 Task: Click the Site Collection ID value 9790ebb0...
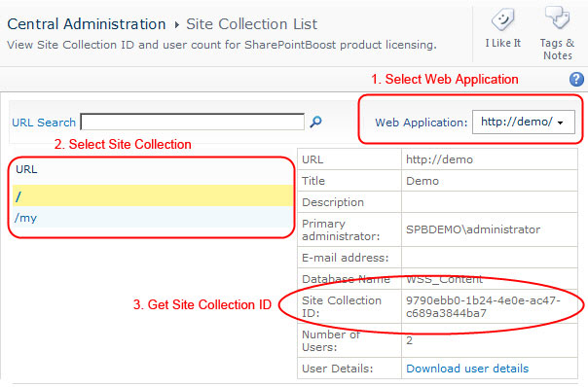tap(483, 307)
